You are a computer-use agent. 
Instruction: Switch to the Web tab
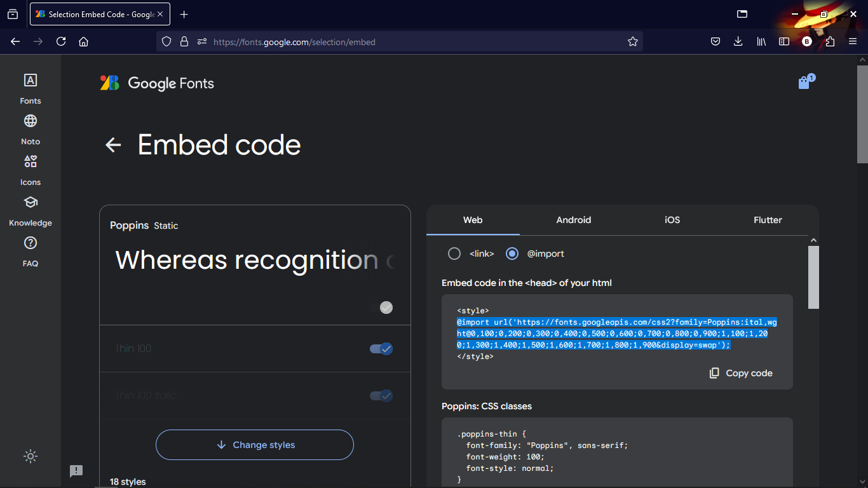[x=473, y=220]
